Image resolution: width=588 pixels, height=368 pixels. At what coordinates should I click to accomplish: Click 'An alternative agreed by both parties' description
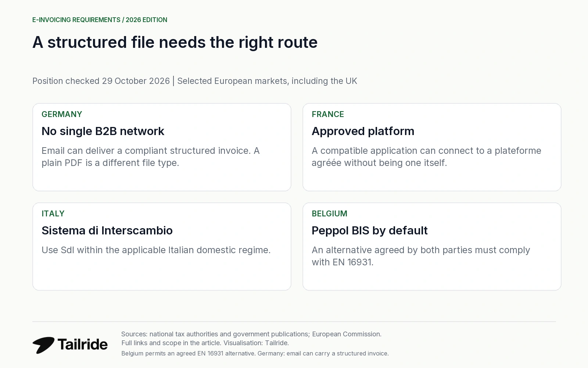point(421,256)
